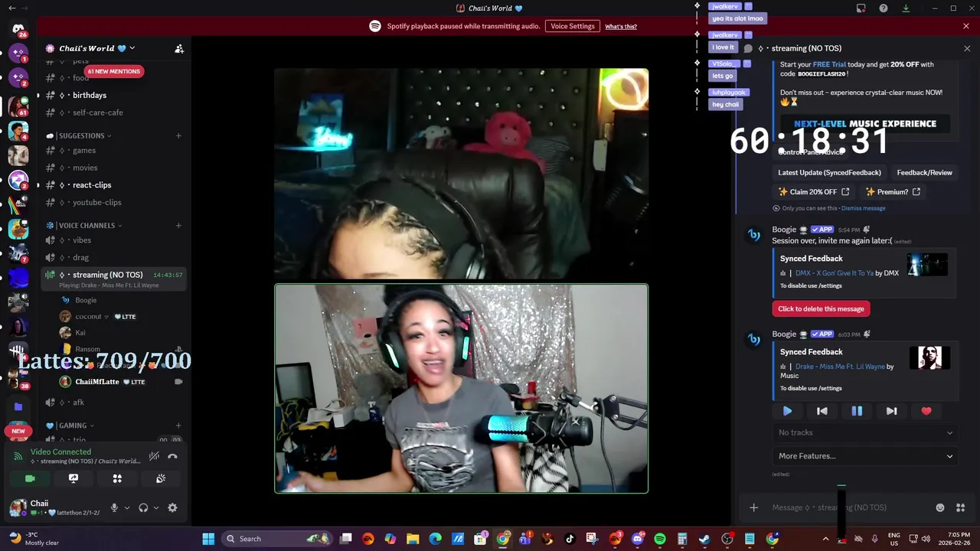Skip to previous track in Boogie
This screenshot has width=980, height=551.
[822, 411]
